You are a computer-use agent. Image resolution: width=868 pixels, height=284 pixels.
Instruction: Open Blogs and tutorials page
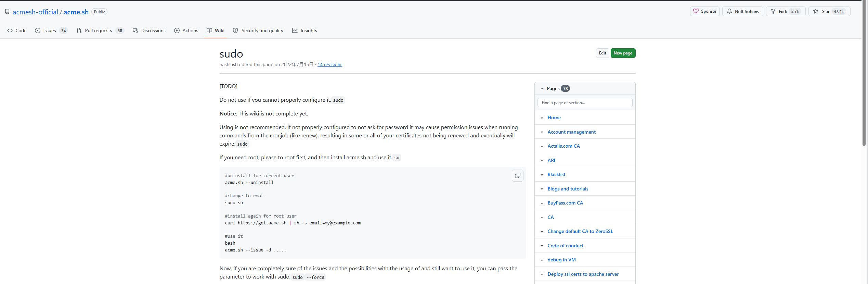[x=568, y=189]
